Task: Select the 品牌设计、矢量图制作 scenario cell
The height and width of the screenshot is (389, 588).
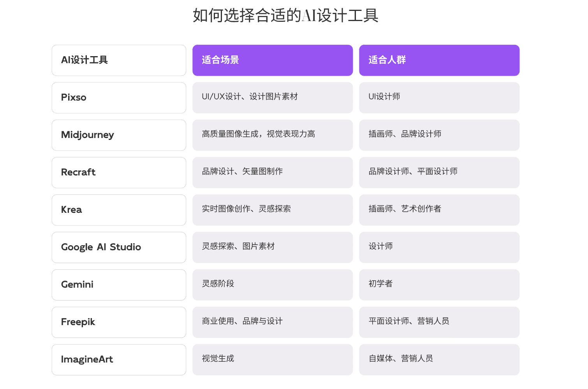Action: (x=272, y=172)
